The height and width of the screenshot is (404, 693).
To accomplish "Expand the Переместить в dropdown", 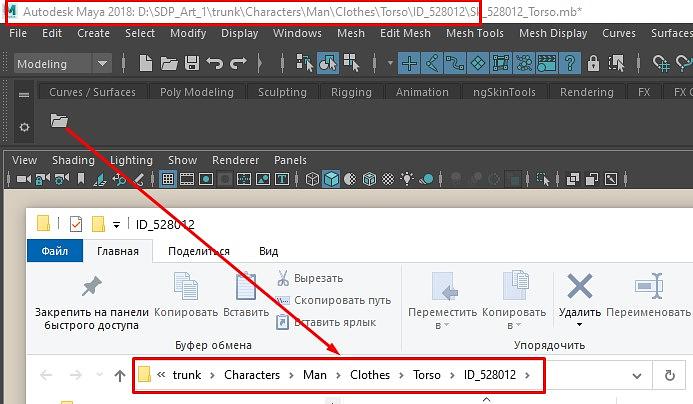I will [x=446, y=325].
